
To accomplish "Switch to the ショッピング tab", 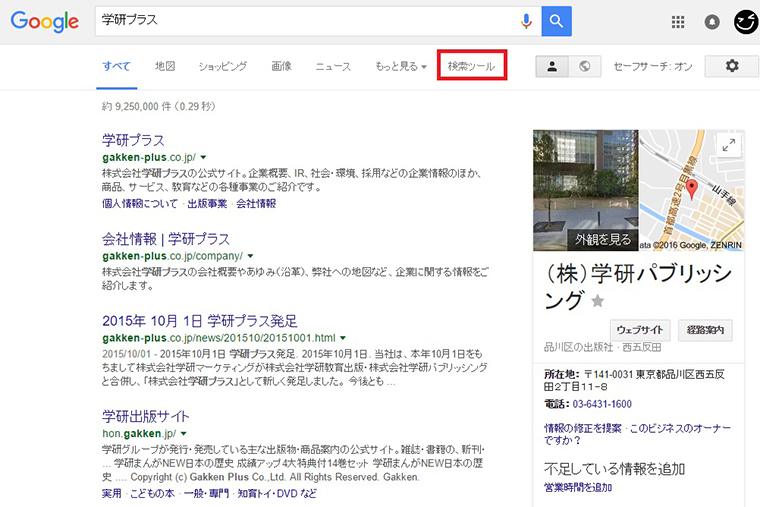I will coord(222,66).
